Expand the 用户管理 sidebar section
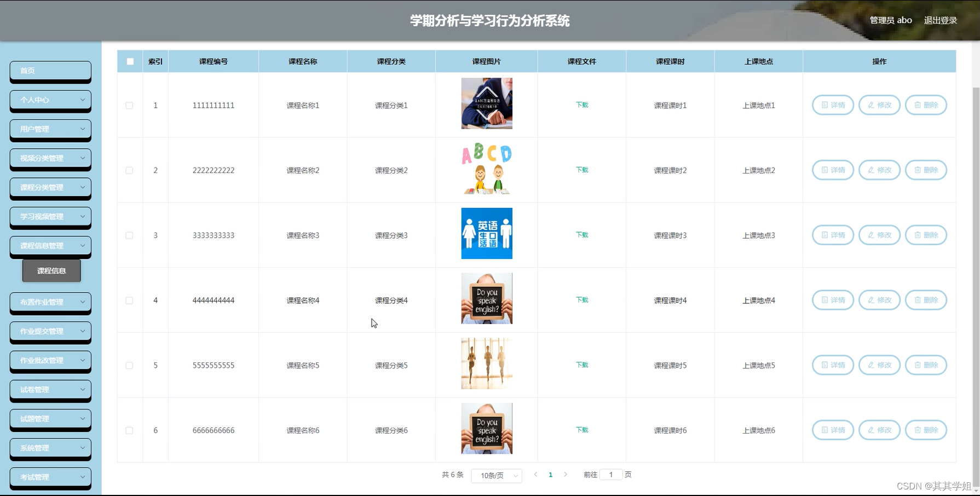The height and width of the screenshot is (496, 980). point(50,129)
